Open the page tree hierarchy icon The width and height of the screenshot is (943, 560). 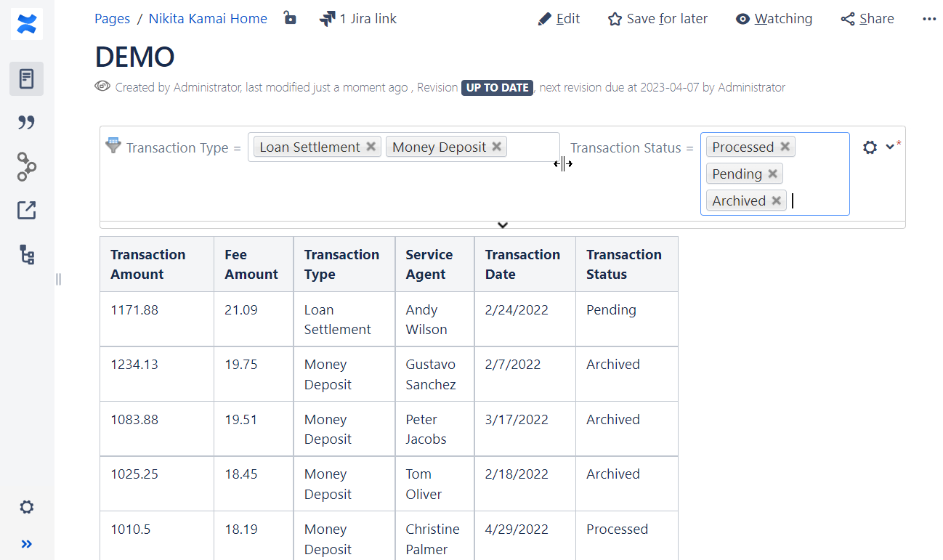27,255
